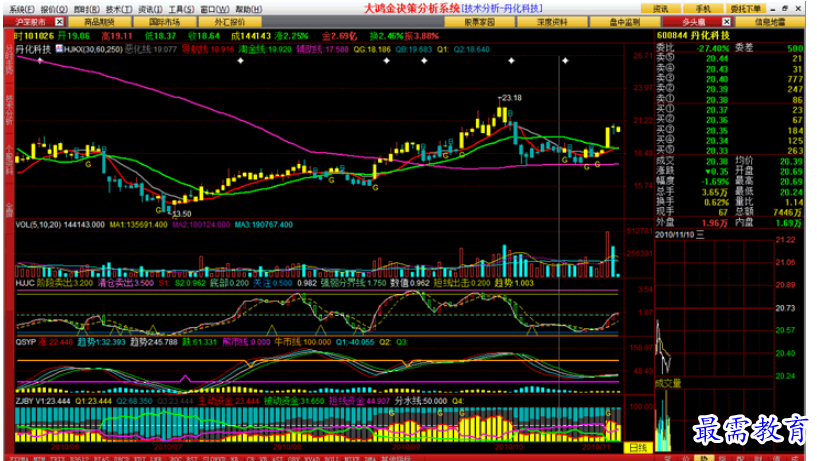
Task: Open the 系统(F) menu
Action: click(x=21, y=8)
